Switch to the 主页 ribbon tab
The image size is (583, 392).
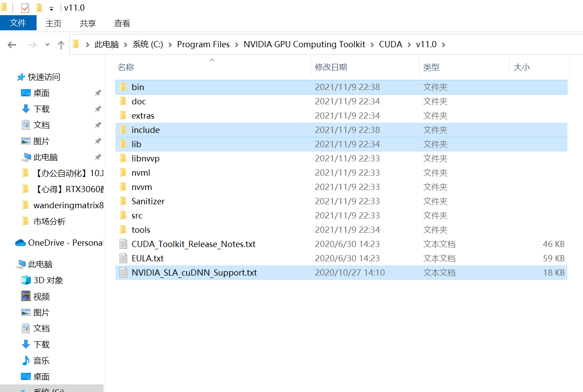point(54,23)
